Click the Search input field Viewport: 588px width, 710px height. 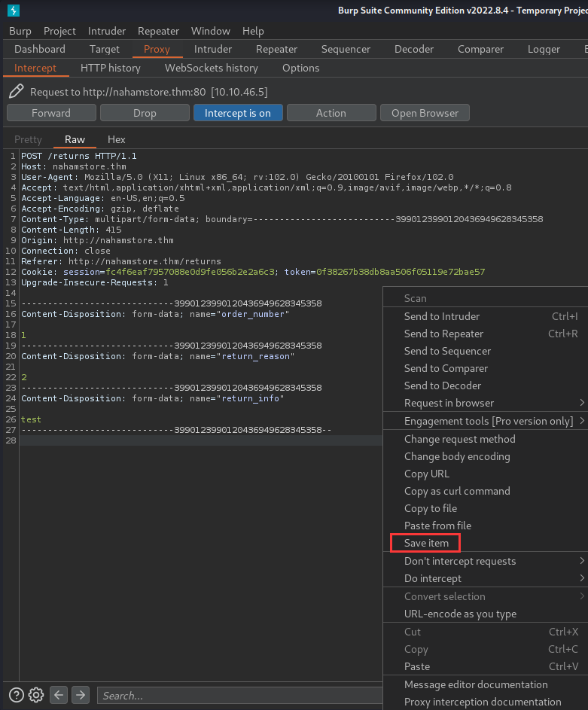240,695
